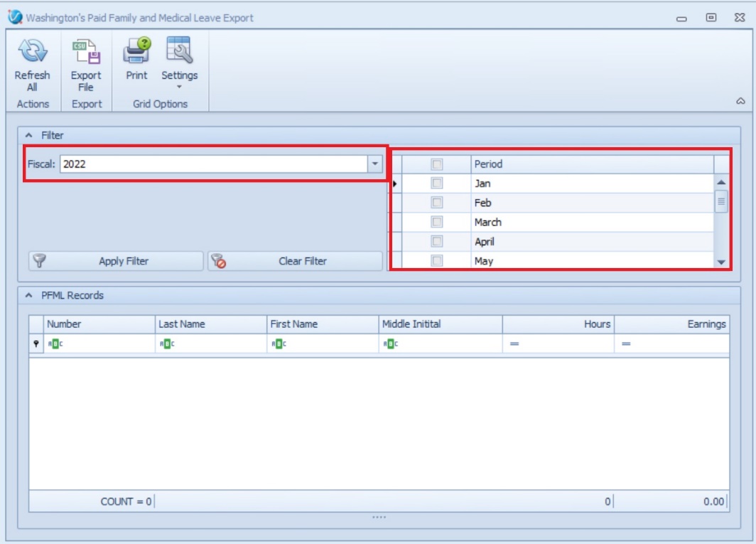Viewport: 756px width, 544px height.
Task: Click the First Name filter field
Action: [x=327, y=344]
